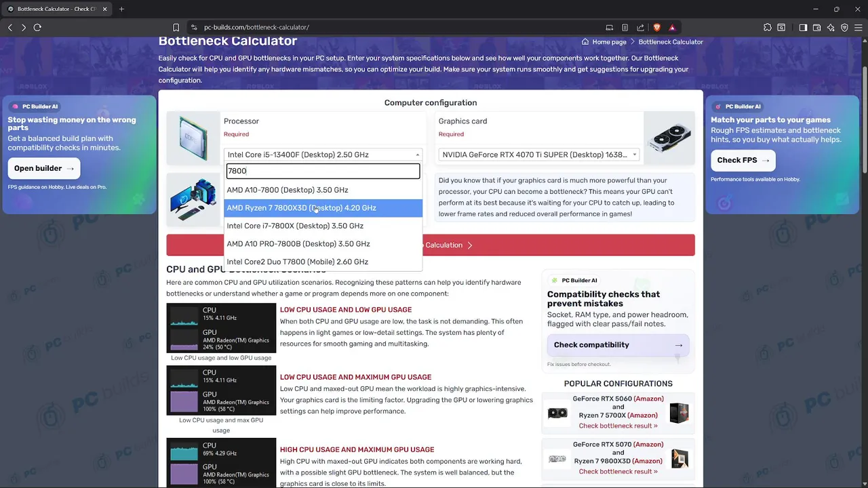Click the RTX 5070 graphics card thumbnail
Image resolution: width=868 pixels, height=488 pixels.
point(557,459)
